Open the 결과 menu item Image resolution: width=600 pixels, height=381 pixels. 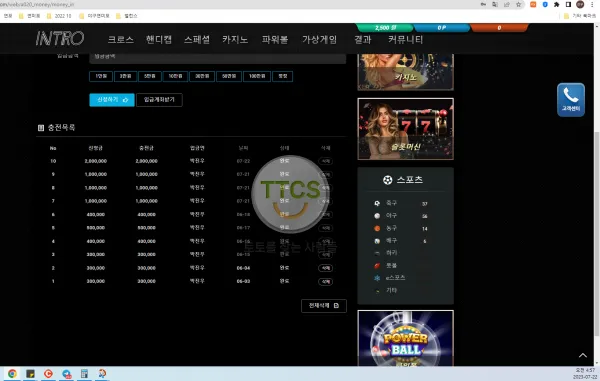362,39
